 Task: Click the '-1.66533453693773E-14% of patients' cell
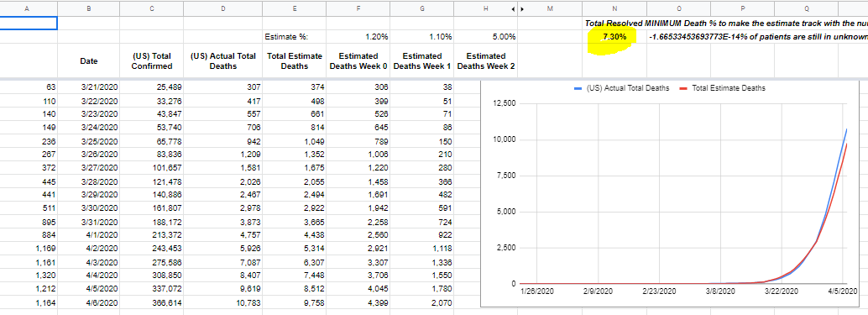(758, 37)
